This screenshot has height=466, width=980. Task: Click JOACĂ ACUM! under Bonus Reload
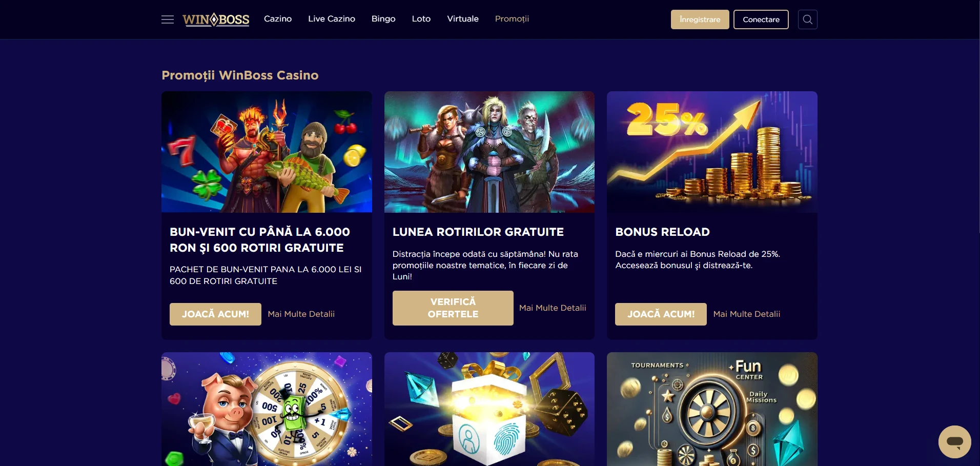[x=661, y=314]
